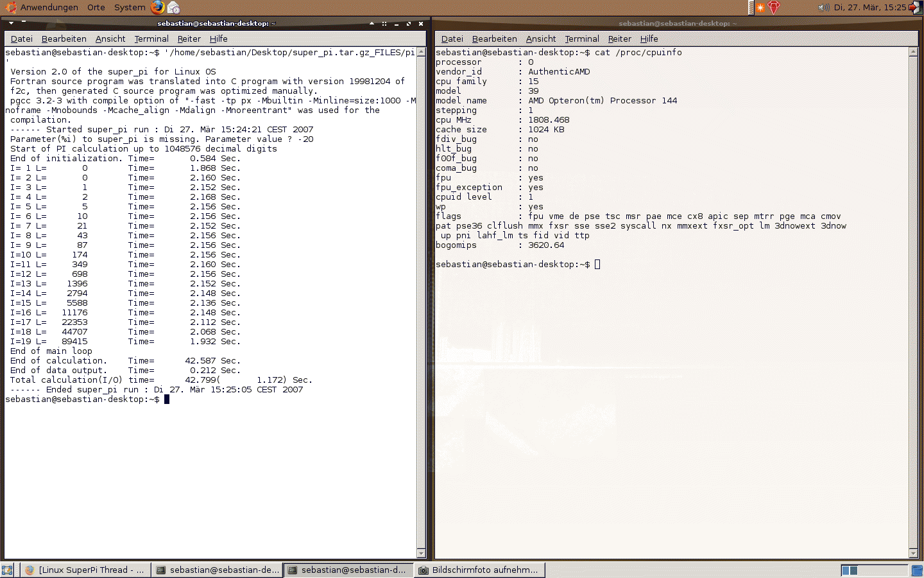Click the 'AuthenticAMD' vendor value
The height and width of the screenshot is (578, 924).
(x=559, y=72)
